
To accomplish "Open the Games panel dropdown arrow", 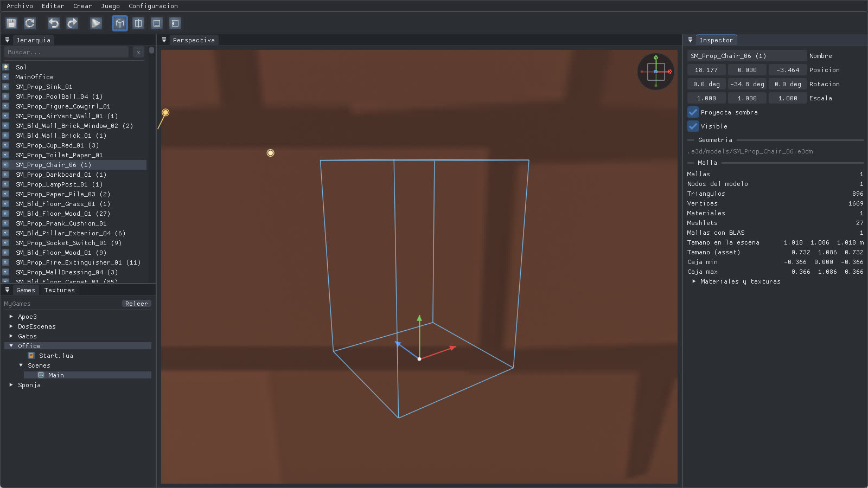I will [7, 290].
